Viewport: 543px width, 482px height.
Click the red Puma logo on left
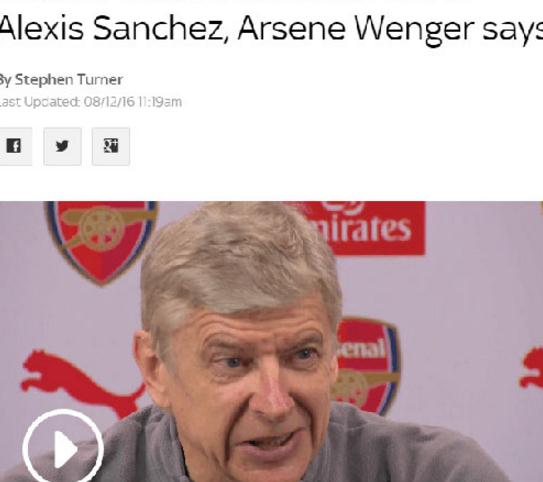[x=82, y=383]
